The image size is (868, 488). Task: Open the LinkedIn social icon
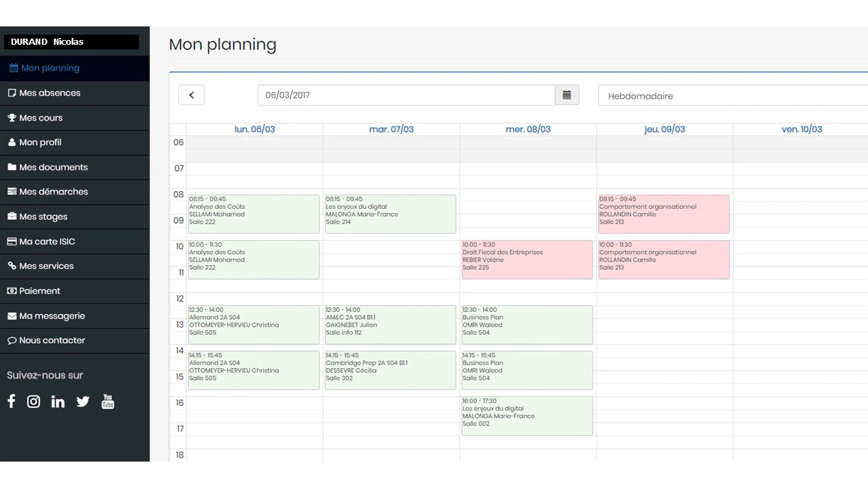(x=58, y=401)
